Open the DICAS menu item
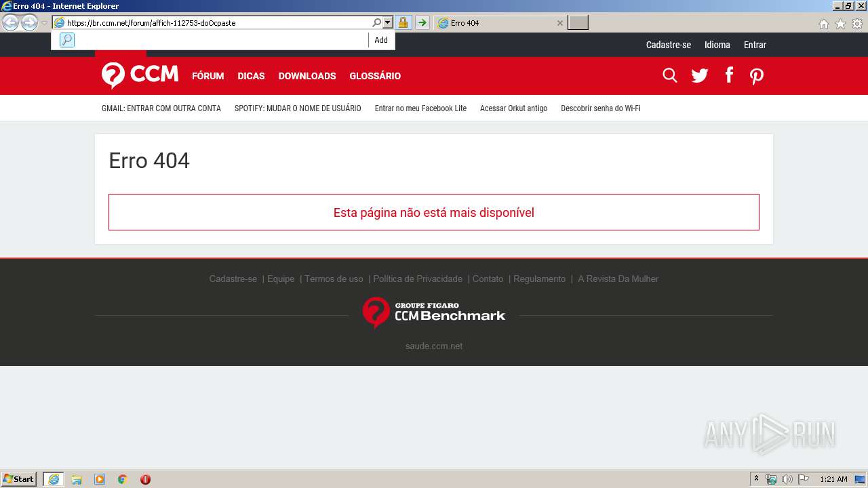 pyautogui.click(x=251, y=76)
